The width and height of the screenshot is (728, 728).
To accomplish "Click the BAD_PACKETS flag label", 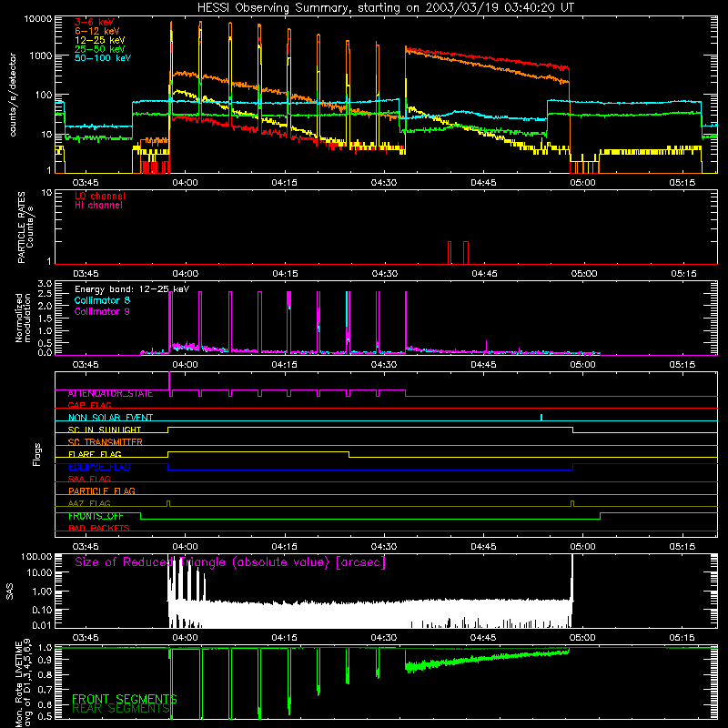I will coord(99,528).
